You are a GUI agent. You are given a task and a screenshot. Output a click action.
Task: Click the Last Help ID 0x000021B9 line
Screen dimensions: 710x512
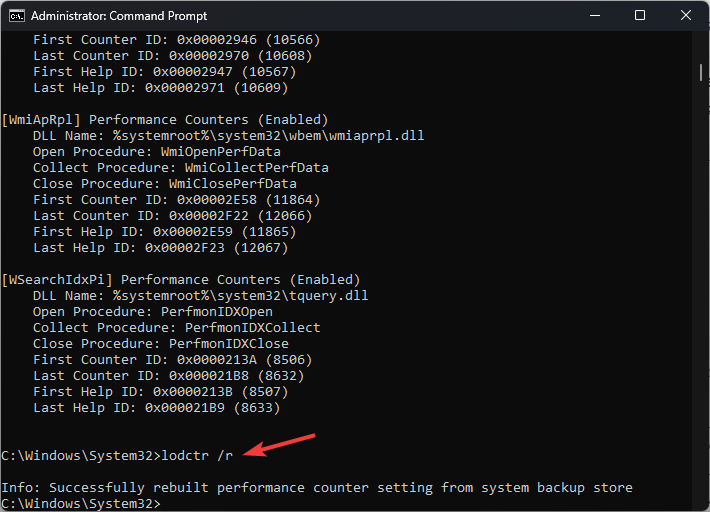(156, 407)
